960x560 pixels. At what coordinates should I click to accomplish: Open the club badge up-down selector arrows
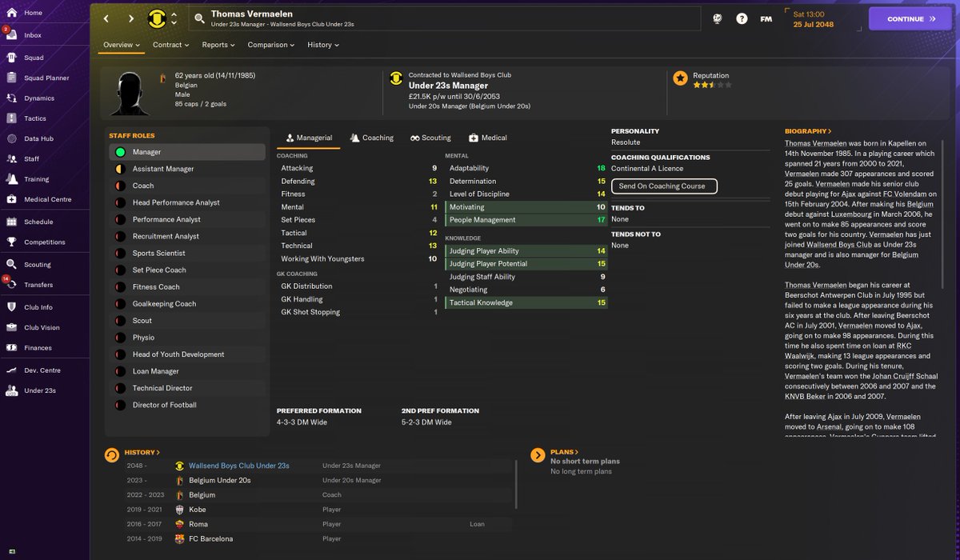point(174,18)
